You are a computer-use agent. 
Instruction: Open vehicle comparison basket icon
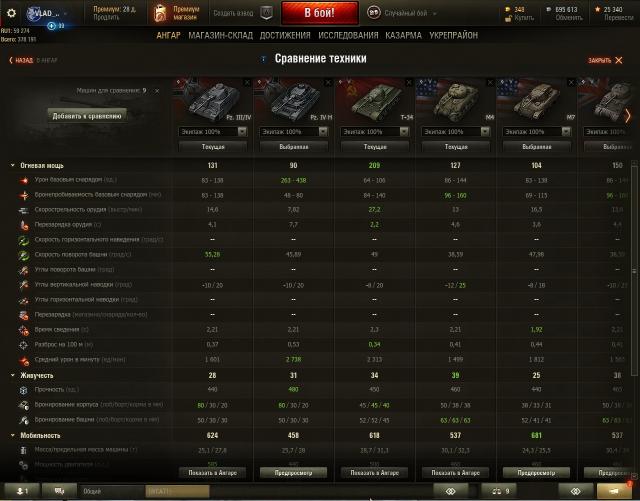[x=500, y=491]
